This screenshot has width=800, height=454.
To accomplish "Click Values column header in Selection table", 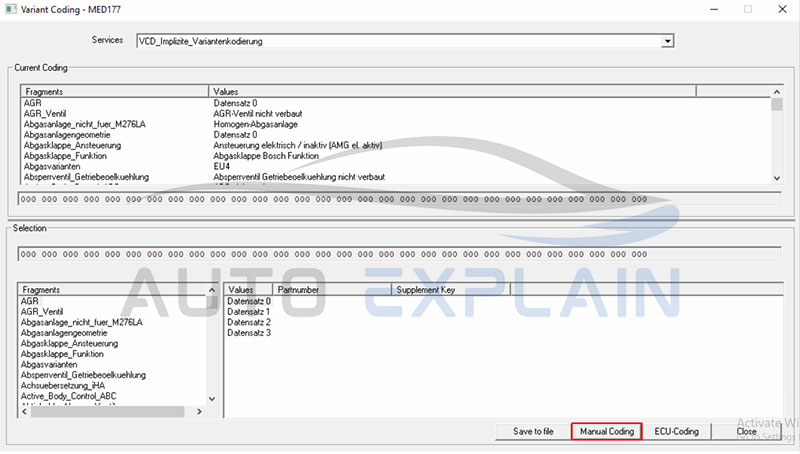I will 248,289.
